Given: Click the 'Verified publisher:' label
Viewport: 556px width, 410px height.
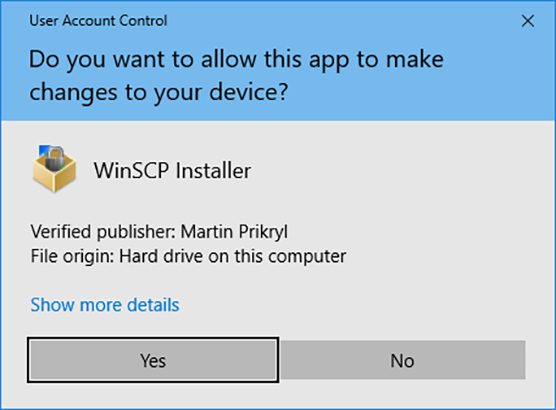Looking at the screenshot, I should 103,232.
